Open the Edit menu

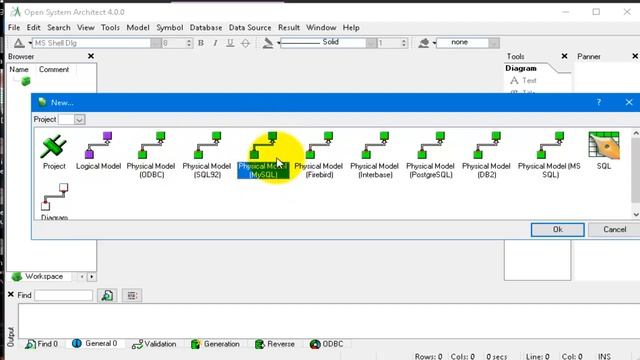[33, 28]
